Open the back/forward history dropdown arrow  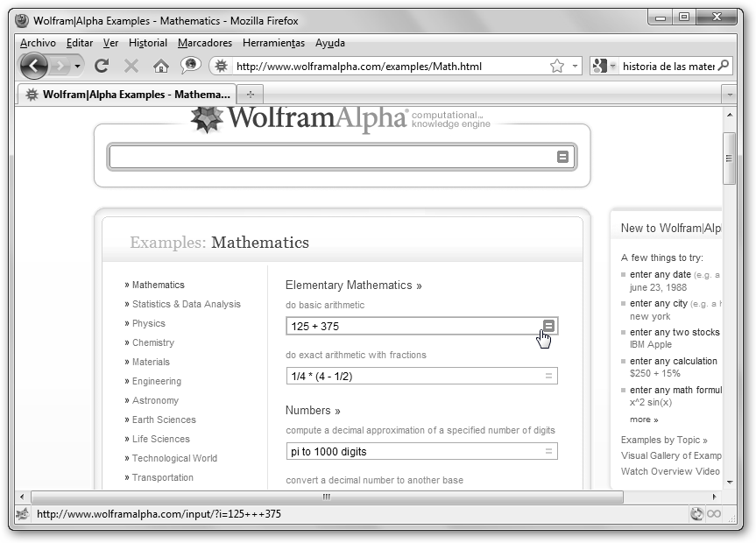pyautogui.click(x=77, y=66)
